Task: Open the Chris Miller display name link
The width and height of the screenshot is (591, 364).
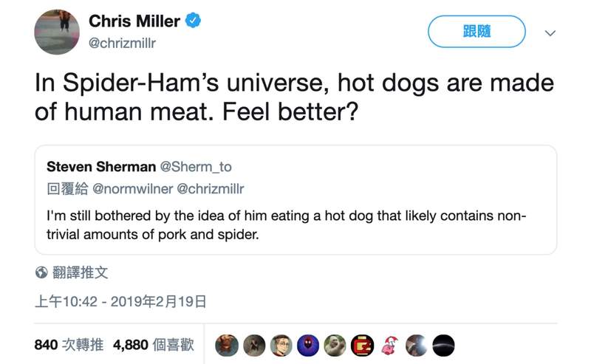Action: [134, 21]
